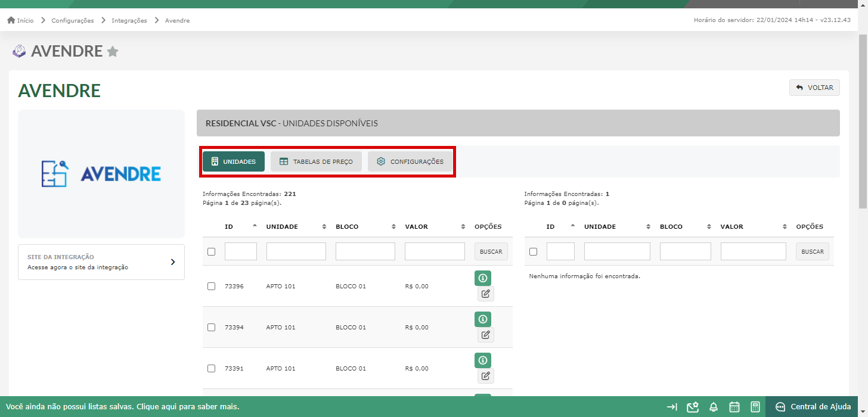Open the calculator icon in bottom bar
The width and height of the screenshot is (868, 417).
click(x=755, y=407)
